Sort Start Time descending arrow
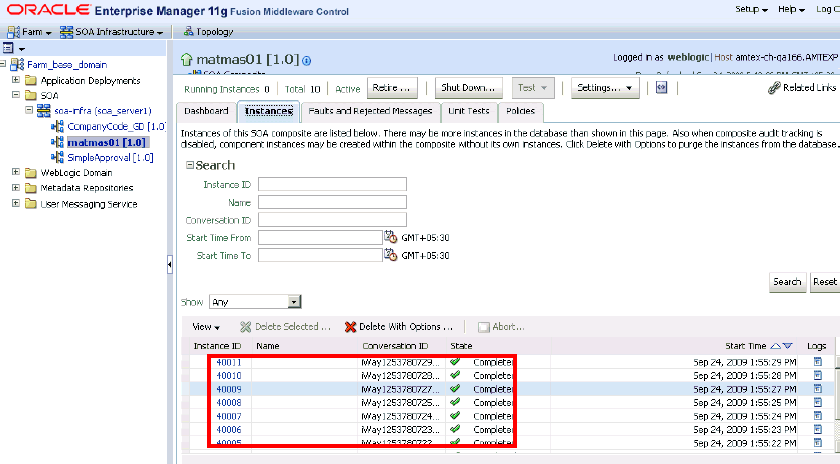 click(x=788, y=346)
